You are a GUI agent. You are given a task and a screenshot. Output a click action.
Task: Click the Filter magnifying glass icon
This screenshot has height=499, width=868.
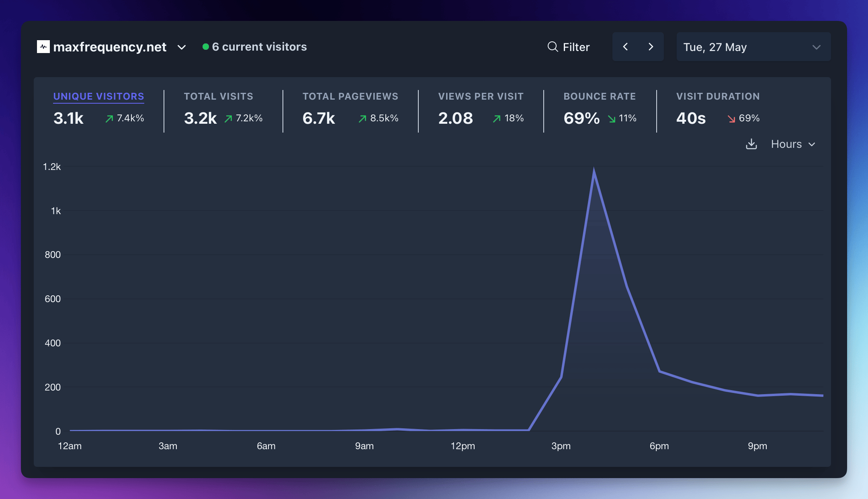tap(553, 47)
